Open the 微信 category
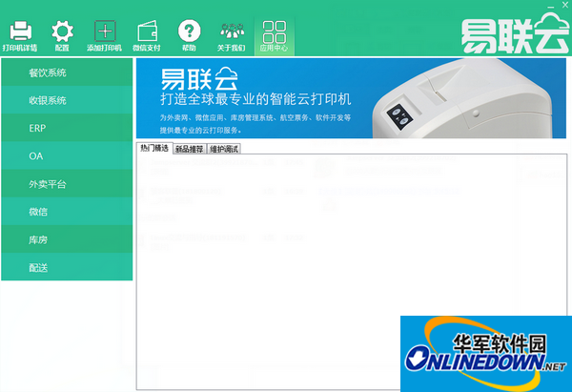Screen dimensions: 572x392 coord(67,212)
